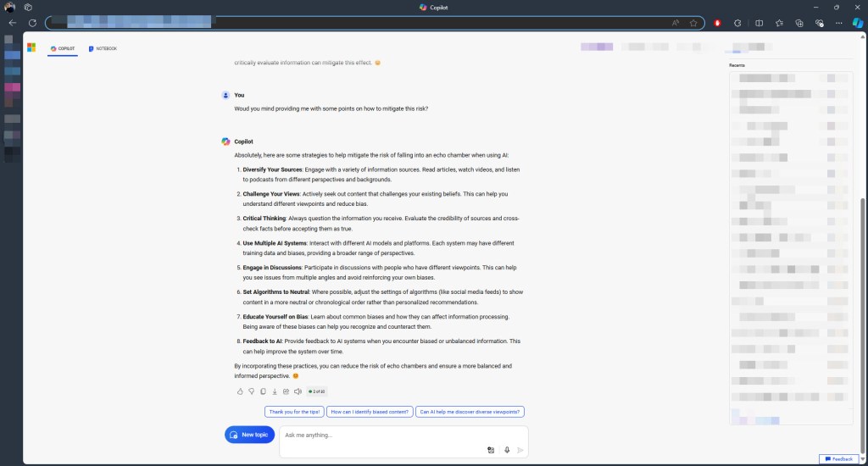Toggle Edge split screen view
The height and width of the screenshot is (466, 868).
click(759, 23)
